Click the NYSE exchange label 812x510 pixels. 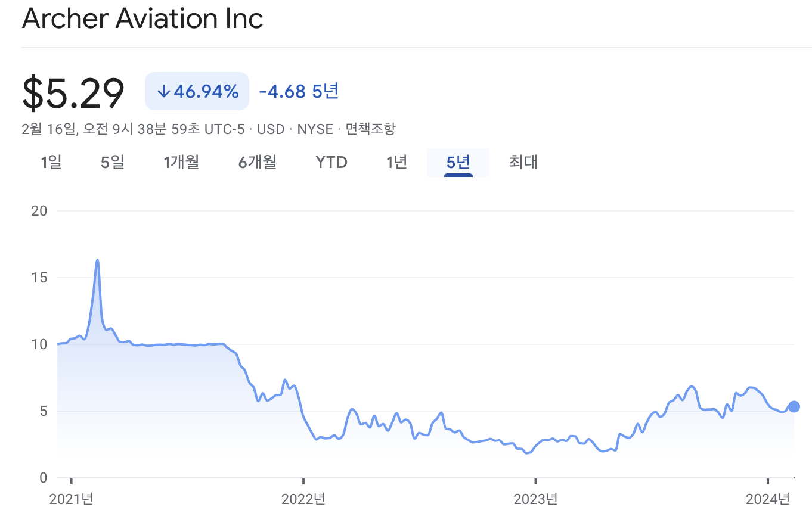pos(315,129)
